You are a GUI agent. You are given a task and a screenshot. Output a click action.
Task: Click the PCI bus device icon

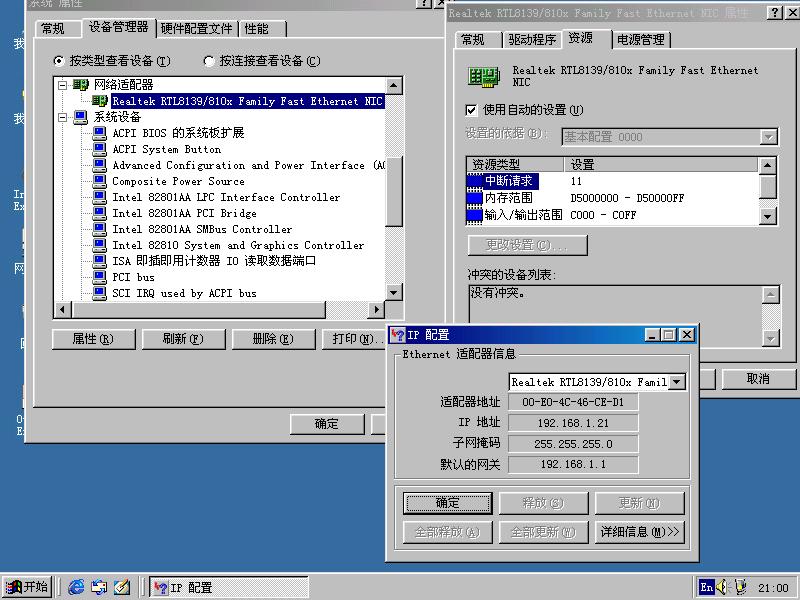pyautogui.click(x=99, y=277)
